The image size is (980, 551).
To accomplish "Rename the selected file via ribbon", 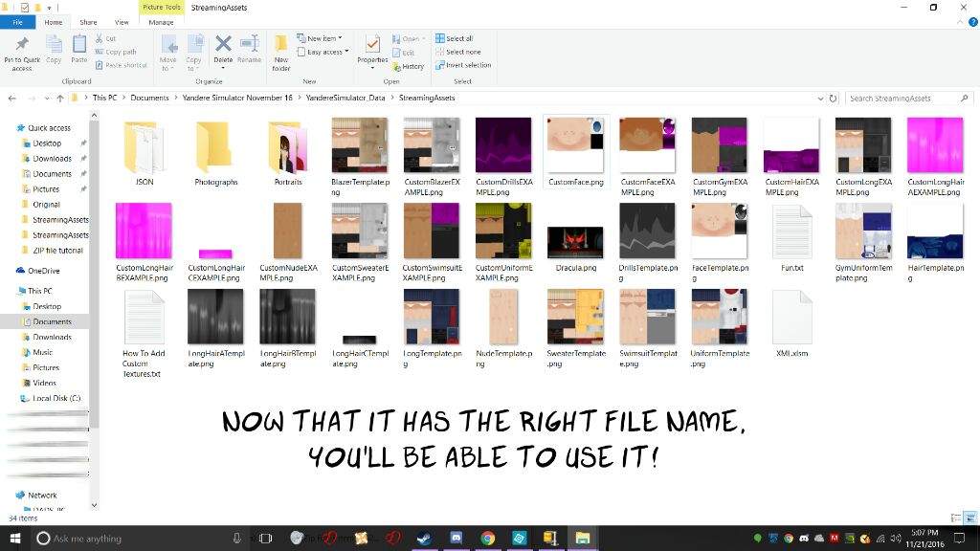I will pyautogui.click(x=250, y=49).
